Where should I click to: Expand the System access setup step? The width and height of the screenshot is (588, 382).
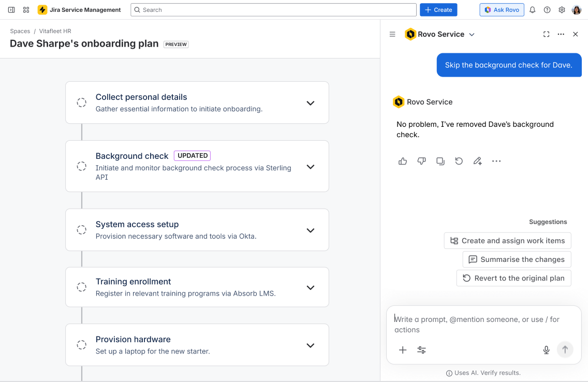(311, 230)
